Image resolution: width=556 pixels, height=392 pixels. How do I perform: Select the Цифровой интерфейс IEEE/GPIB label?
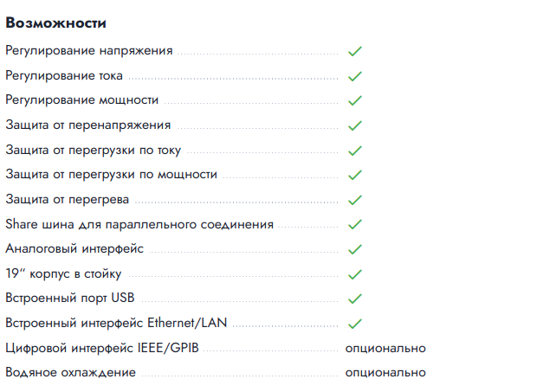tap(102, 348)
